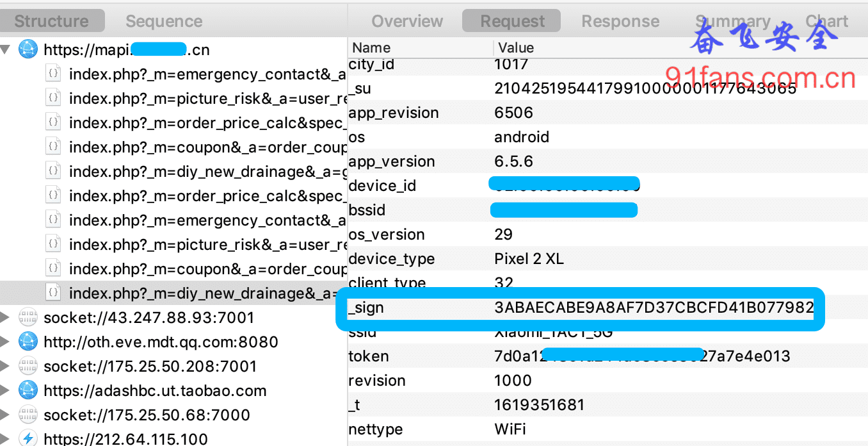The width and height of the screenshot is (868, 446).
Task: Select the https://212.64.115.100 label
Action: click(125, 439)
